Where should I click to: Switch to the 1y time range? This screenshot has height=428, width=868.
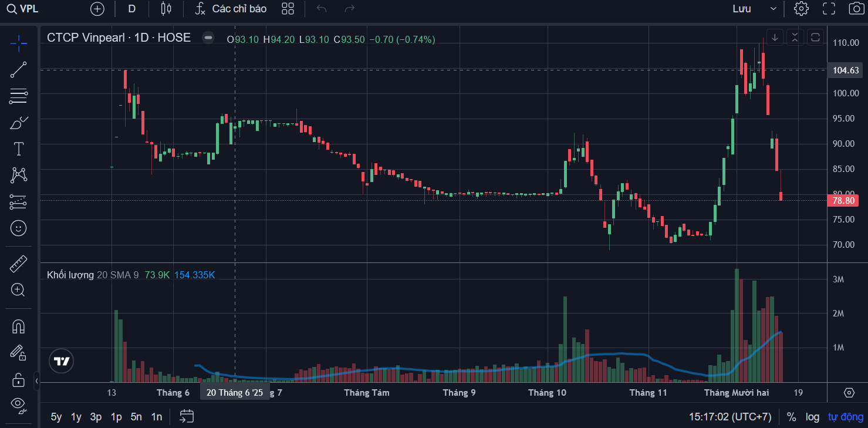pos(76,417)
